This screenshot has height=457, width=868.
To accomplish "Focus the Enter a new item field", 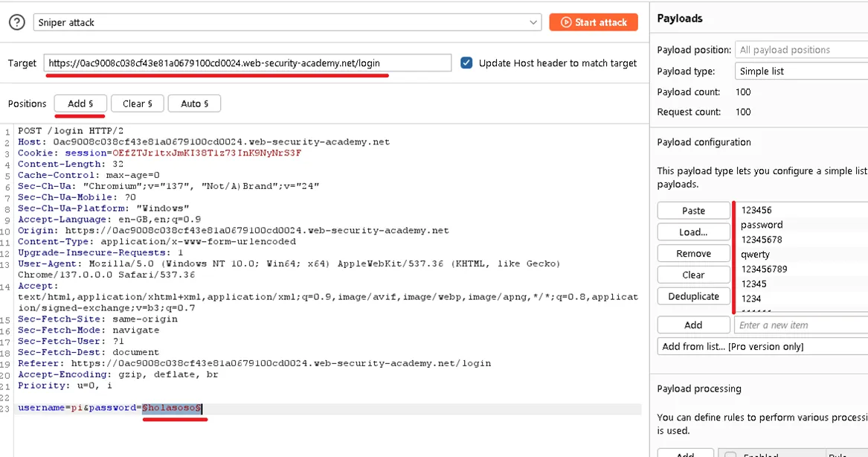I will coord(800,325).
